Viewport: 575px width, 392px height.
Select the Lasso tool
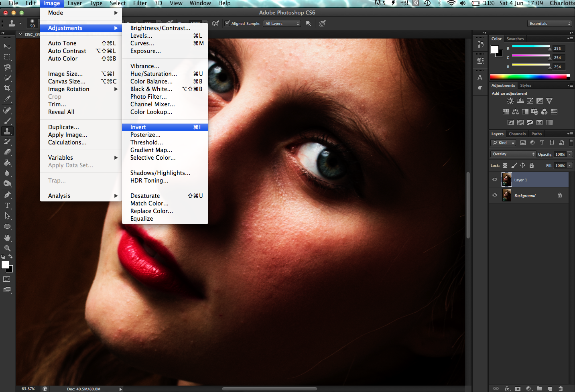tap(7, 67)
